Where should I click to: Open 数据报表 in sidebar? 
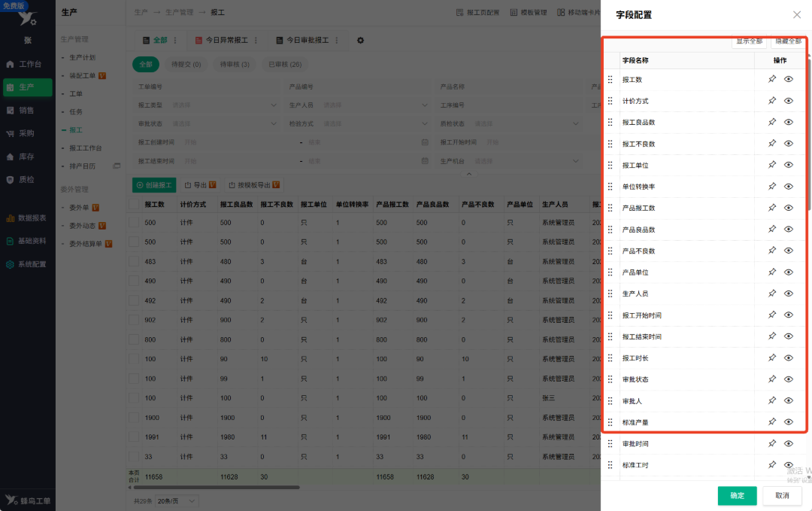click(x=28, y=218)
